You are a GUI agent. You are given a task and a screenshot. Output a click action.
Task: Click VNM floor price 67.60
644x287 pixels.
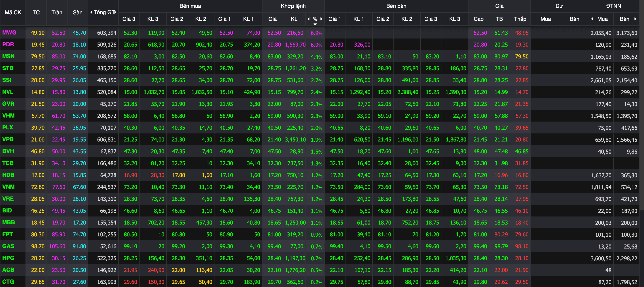coord(79,187)
